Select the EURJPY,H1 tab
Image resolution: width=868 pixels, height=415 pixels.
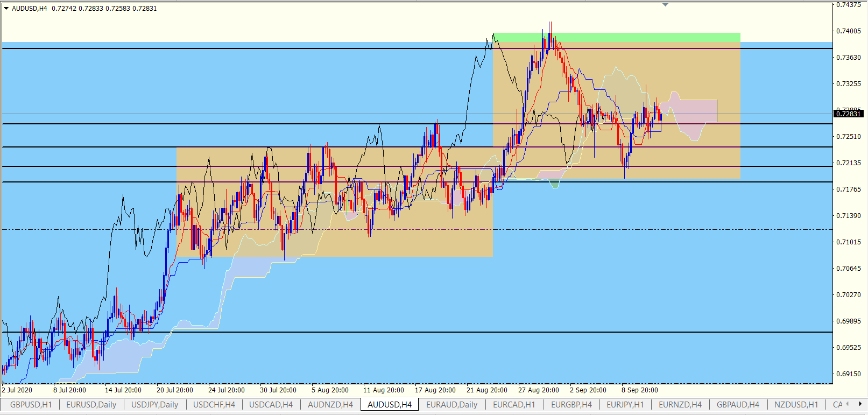point(625,405)
